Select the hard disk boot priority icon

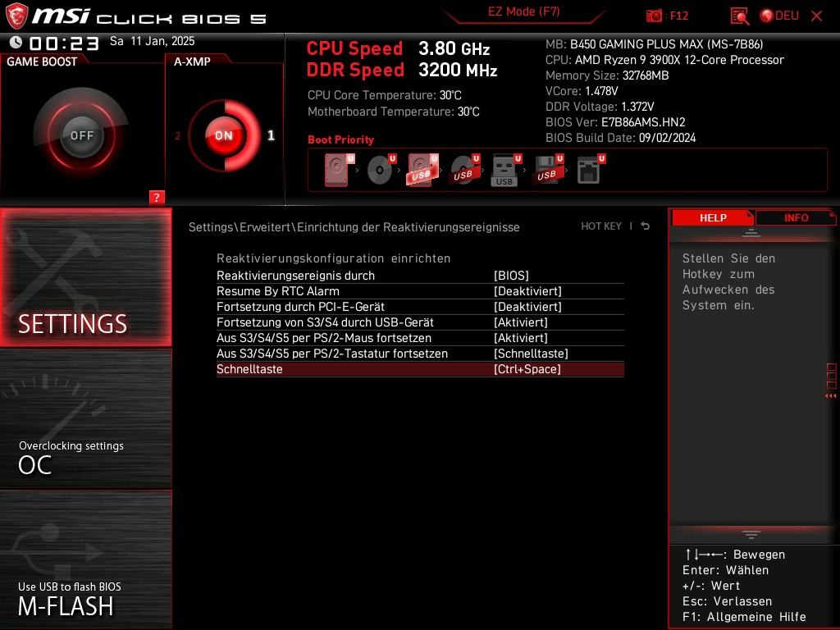tap(339, 171)
